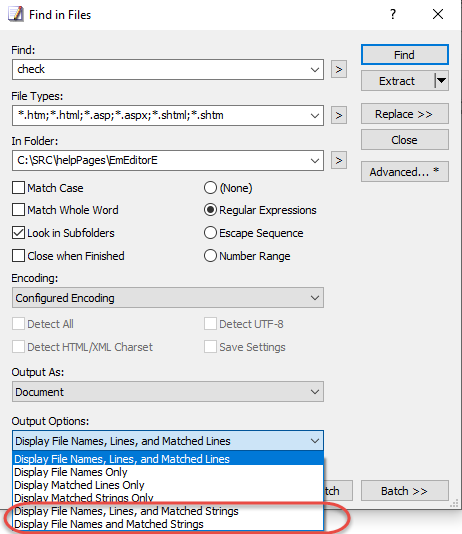Expand the In Folder path dropdown arrow
The width and height of the screenshot is (462, 534).
point(315,160)
